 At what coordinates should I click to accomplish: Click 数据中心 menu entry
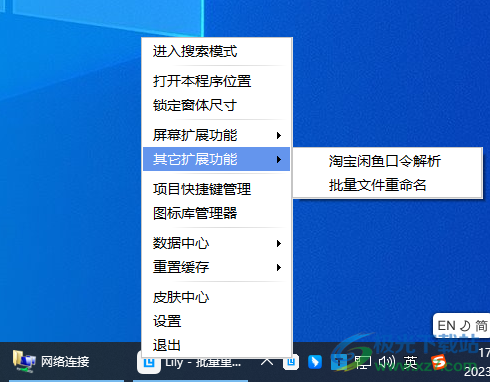pyautogui.click(x=217, y=243)
